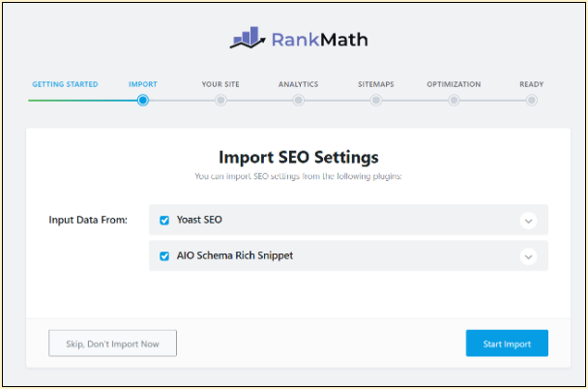This screenshot has height=389, width=588.
Task: Click the Start Import button
Action: (x=507, y=344)
